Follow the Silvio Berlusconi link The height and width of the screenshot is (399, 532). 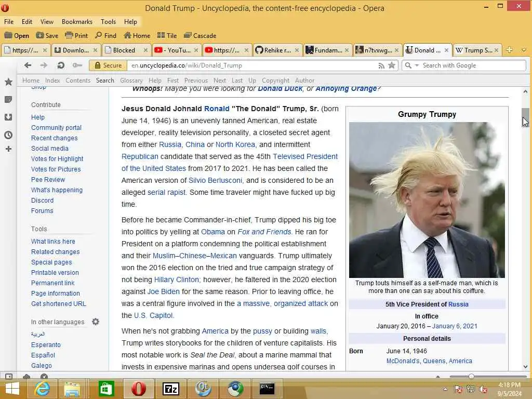(215, 180)
